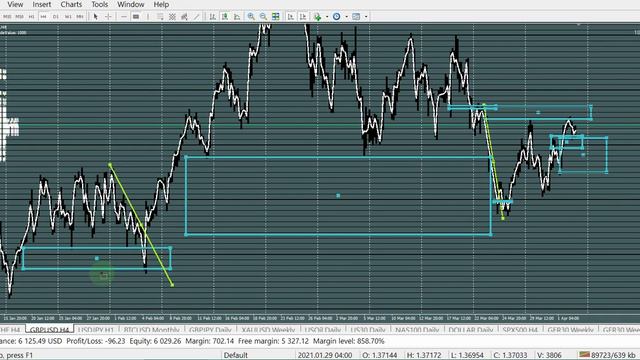Switch to the NAS100 Daily chart tab
Screen dimensions: 640x360
pos(417,330)
